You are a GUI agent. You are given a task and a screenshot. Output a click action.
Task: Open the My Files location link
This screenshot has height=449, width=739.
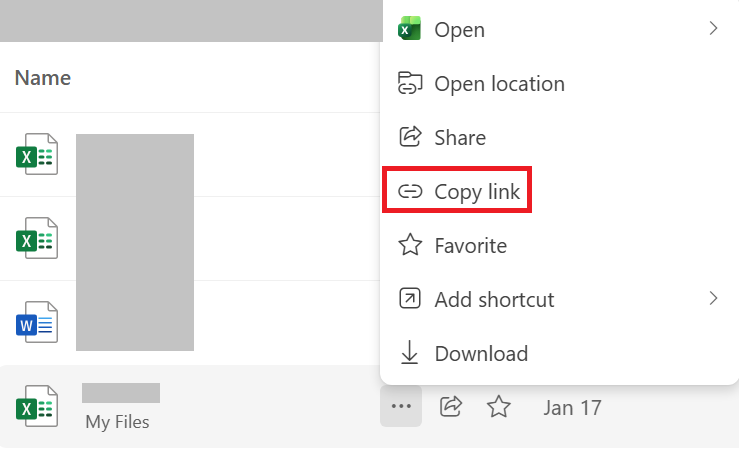click(117, 422)
